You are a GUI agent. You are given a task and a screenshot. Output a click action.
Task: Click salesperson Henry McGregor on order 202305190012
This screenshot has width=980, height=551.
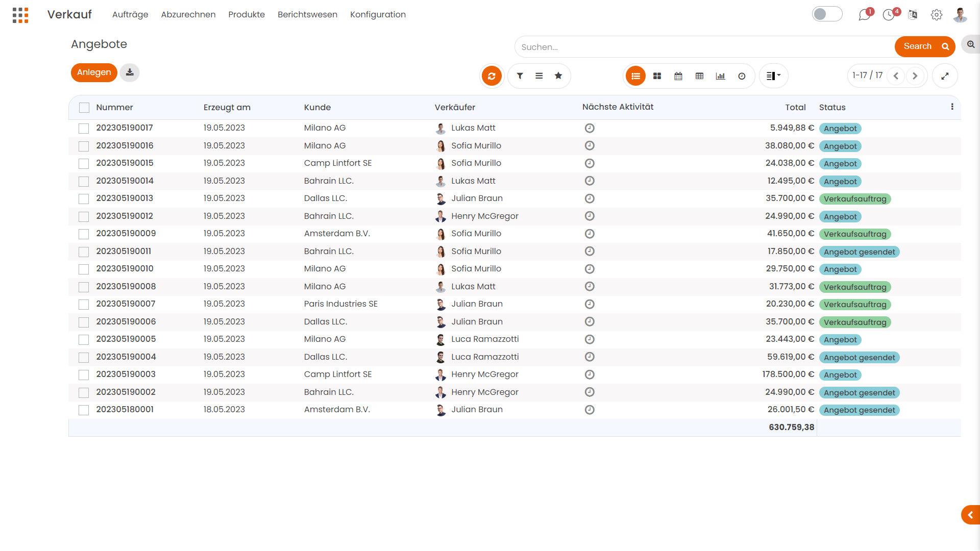(484, 216)
